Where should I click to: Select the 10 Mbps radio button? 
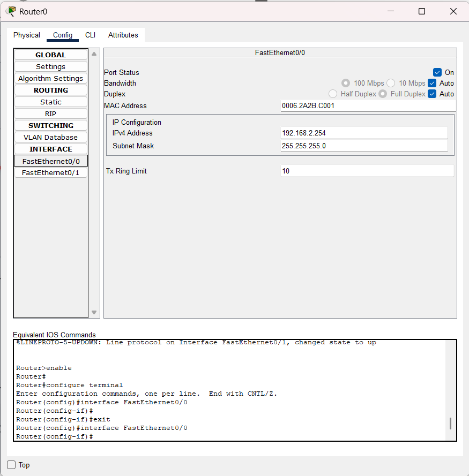391,83
